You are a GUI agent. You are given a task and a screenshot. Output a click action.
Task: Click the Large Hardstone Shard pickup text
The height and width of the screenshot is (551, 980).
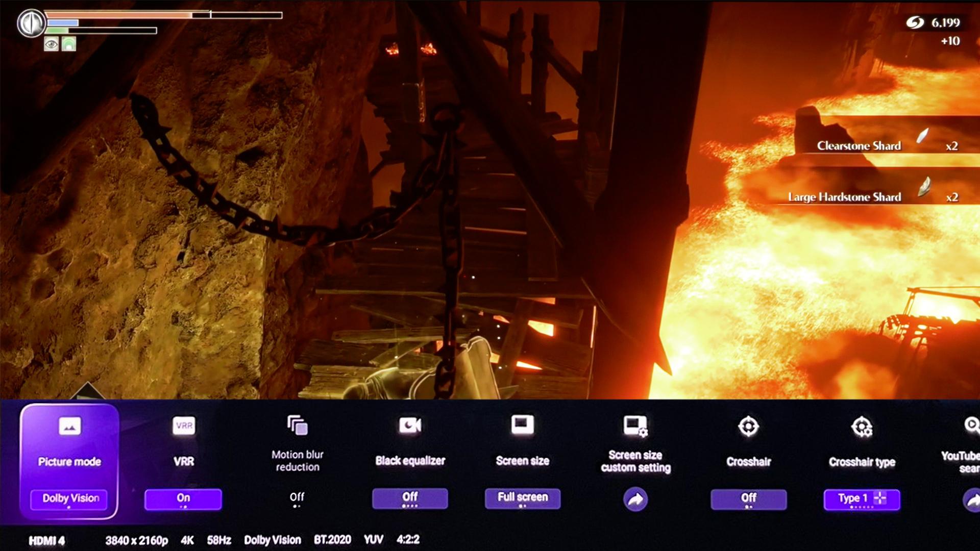tap(845, 197)
